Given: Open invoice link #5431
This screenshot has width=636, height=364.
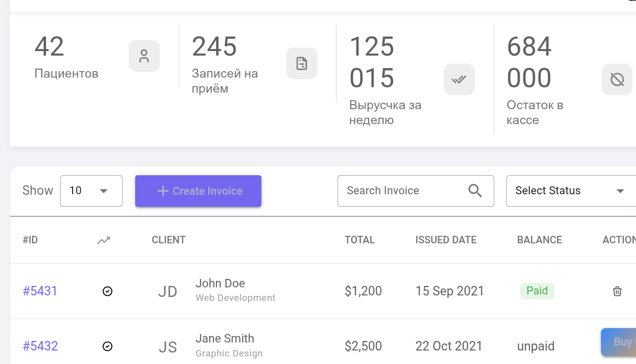Looking at the screenshot, I should 40,291.
